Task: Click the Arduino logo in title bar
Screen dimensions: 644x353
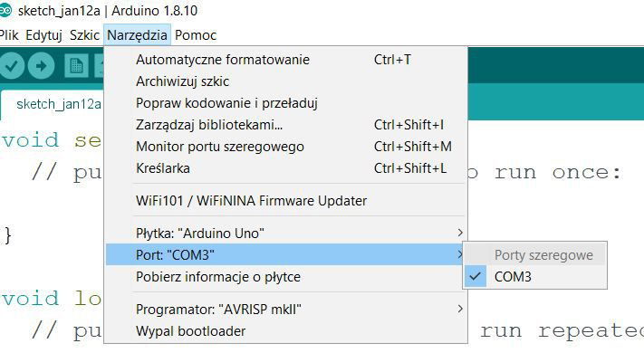Action: tap(5, 11)
